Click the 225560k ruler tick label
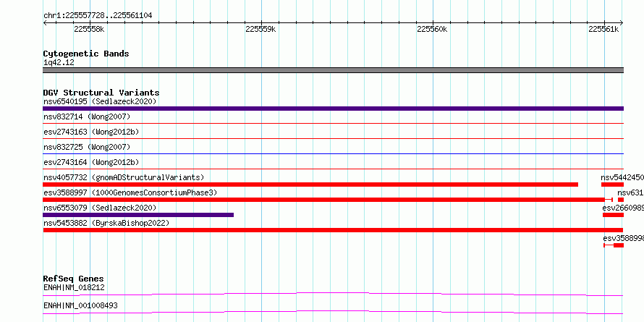The height and width of the screenshot is (322, 644). coord(432,29)
